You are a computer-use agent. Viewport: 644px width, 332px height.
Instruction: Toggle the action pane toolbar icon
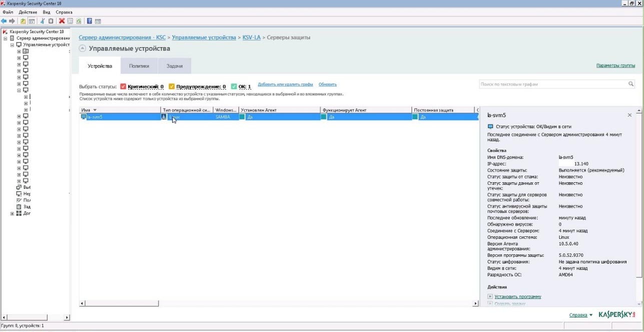tap(98, 21)
